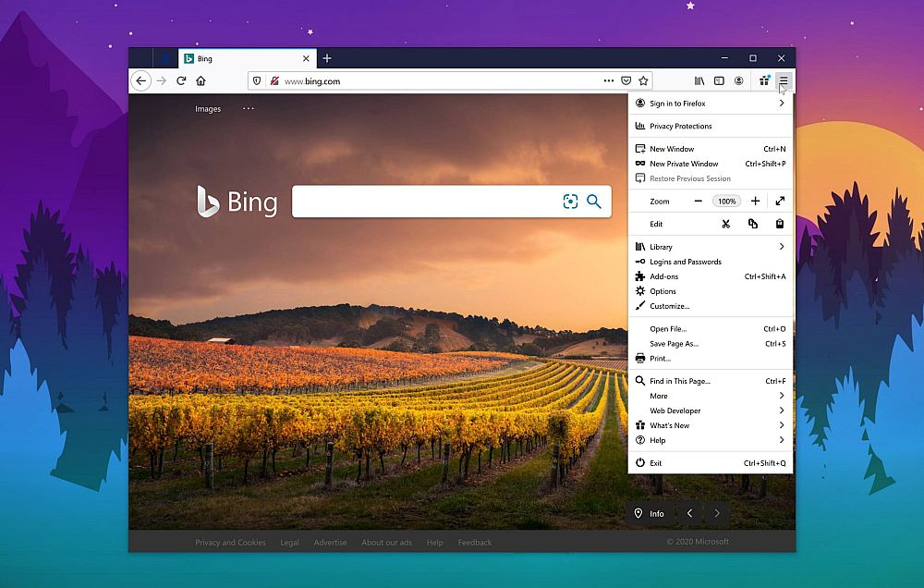Select New Private Window from the menu
The width and height of the screenshot is (924, 588).
coord(684,164)
